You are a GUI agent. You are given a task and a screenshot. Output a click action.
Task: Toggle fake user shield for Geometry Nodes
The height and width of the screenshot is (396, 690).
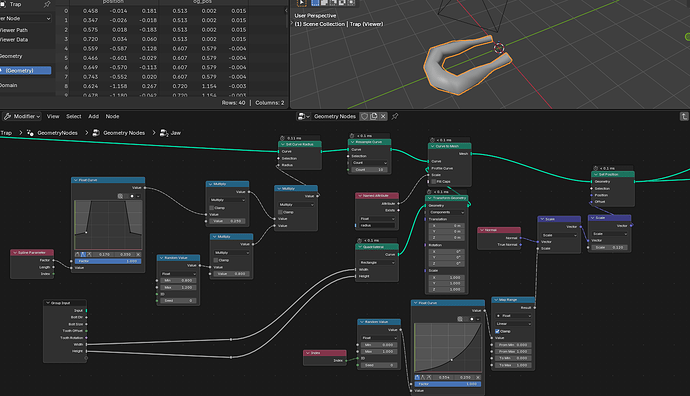tap(364, 116)
